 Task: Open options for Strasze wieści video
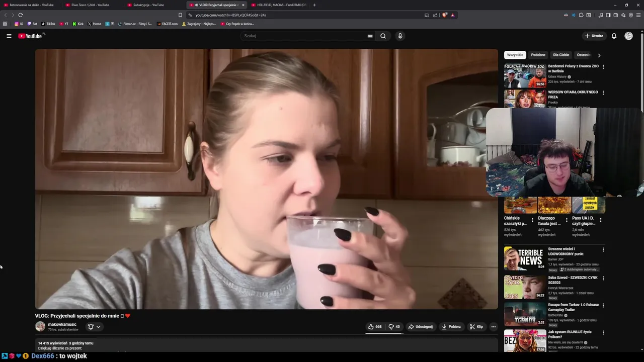point(603,249)
